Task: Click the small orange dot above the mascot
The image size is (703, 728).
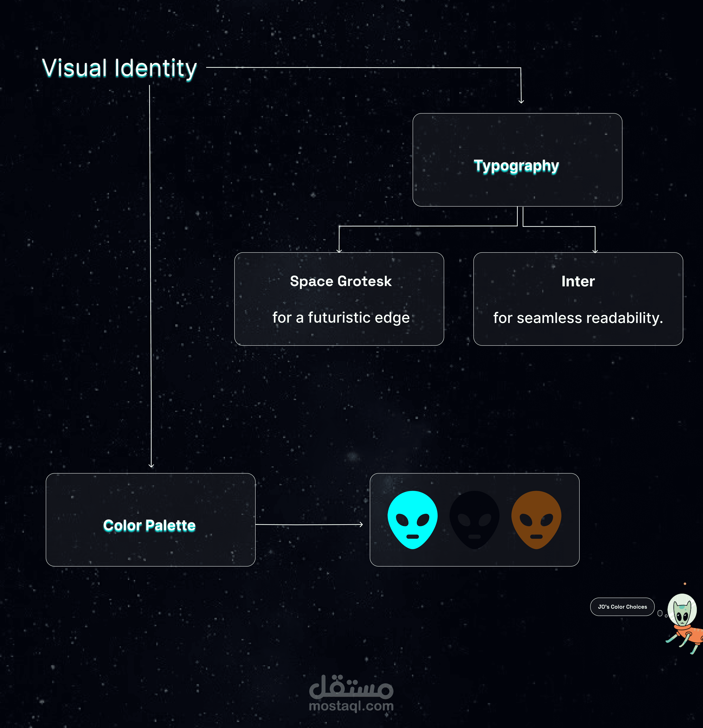Action: click(685, 584)
